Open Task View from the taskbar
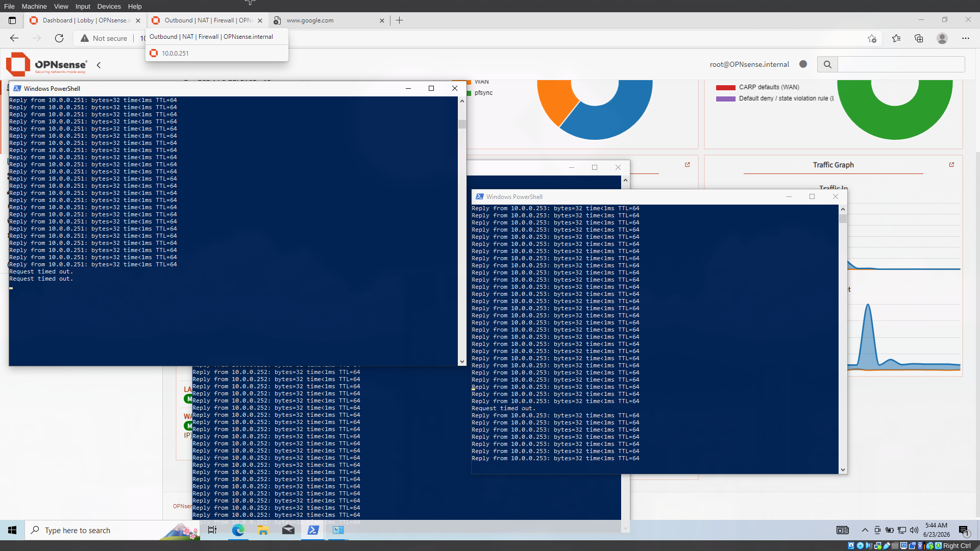The width and height of the screenshot is (980, 551). [212, 531]
